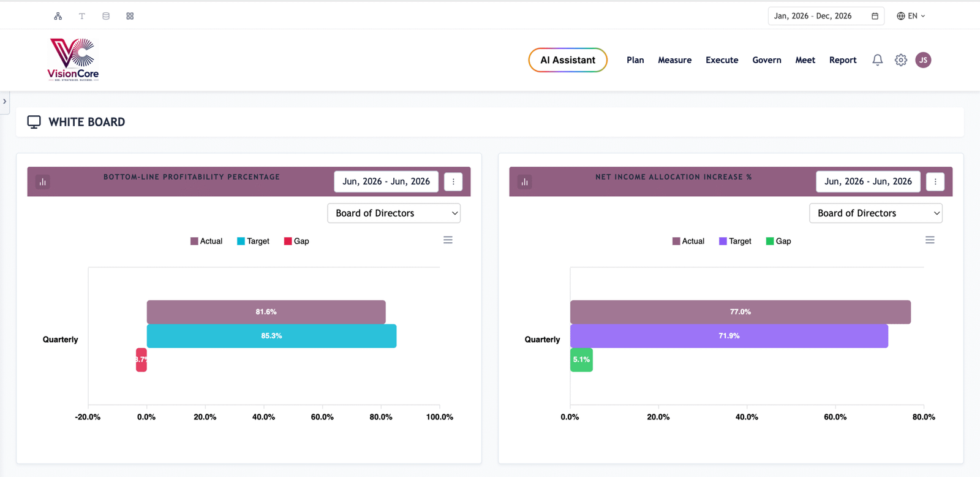980x477 pixels.
Task: Click the 77.0% Actual bar
Action: 741,312
